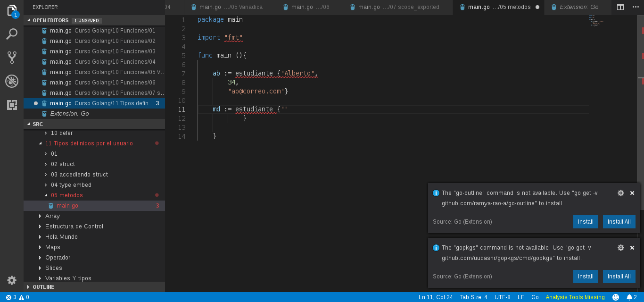Expand the Variables Y tipos folder

coord(40,278)
